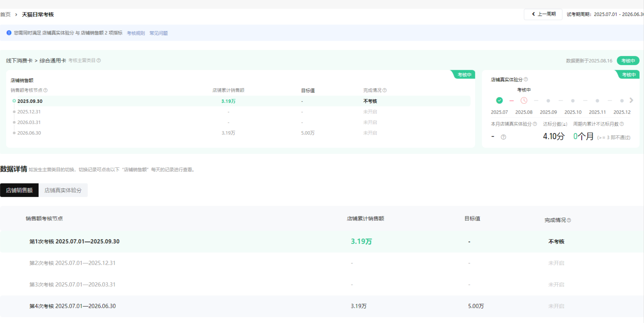
Task: Open the 常见问题 link
Action: [159, 33]
